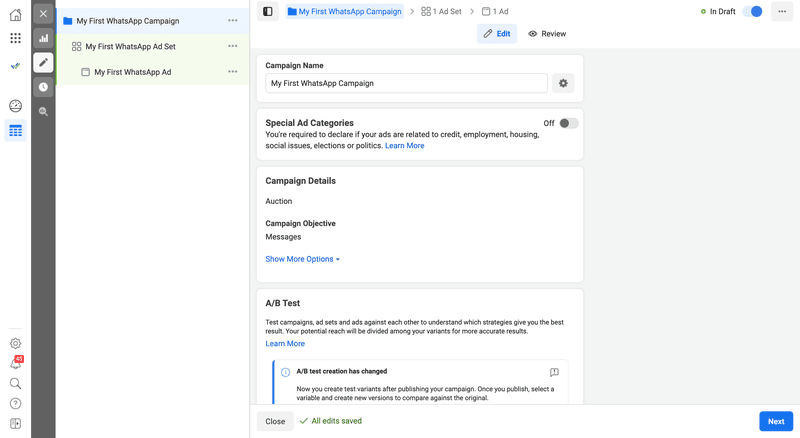This screenshot has height=438, width=800.
Task: Open the top-right ellipsis menu
Action: tap(782, 11)
